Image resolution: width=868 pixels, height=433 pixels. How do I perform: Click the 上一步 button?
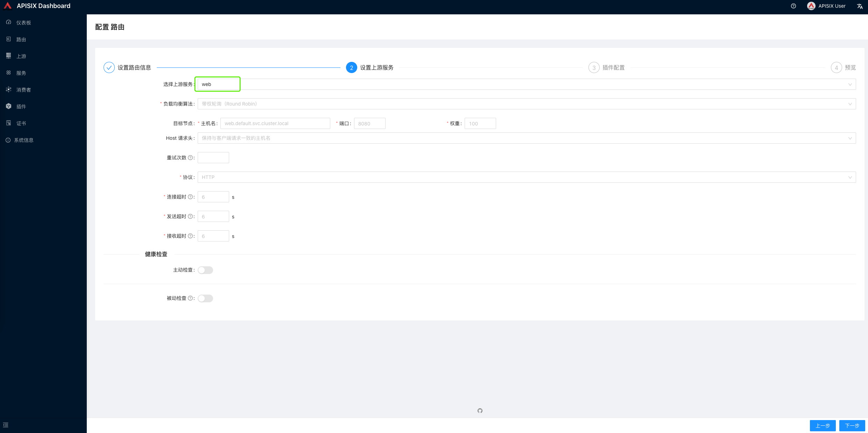tap(823, 425)
